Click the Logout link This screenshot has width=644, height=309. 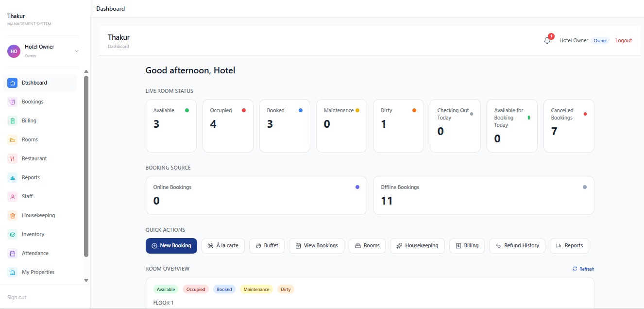(624, 41)
